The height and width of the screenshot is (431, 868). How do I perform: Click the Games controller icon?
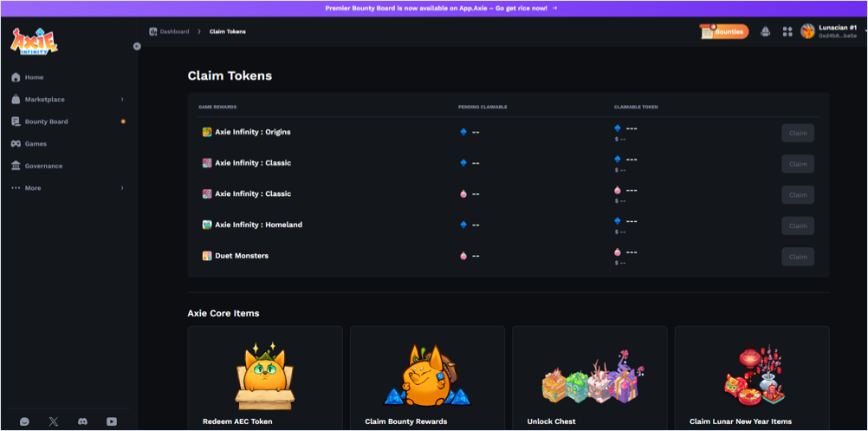click(x=16, y=144)
